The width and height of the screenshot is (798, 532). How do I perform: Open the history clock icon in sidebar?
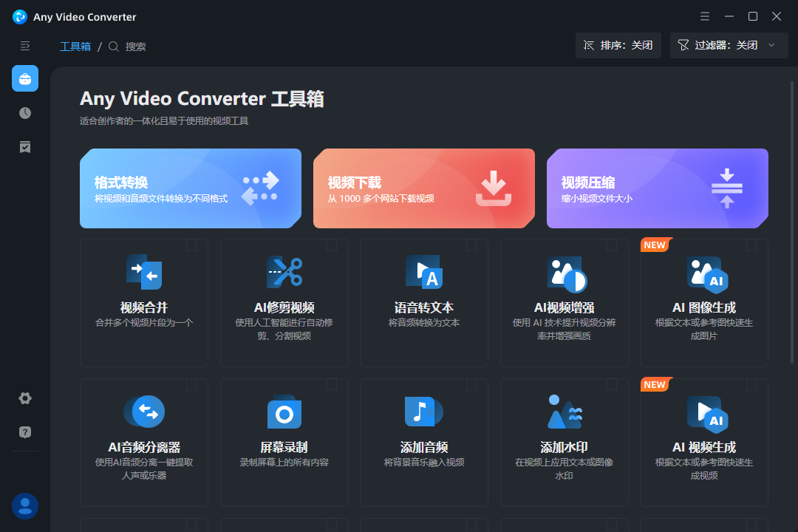[25, 113]
